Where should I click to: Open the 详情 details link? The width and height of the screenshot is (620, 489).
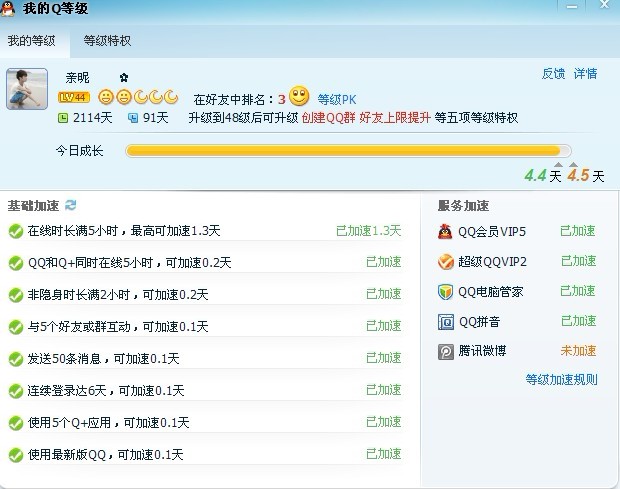(x=585, y=74)
